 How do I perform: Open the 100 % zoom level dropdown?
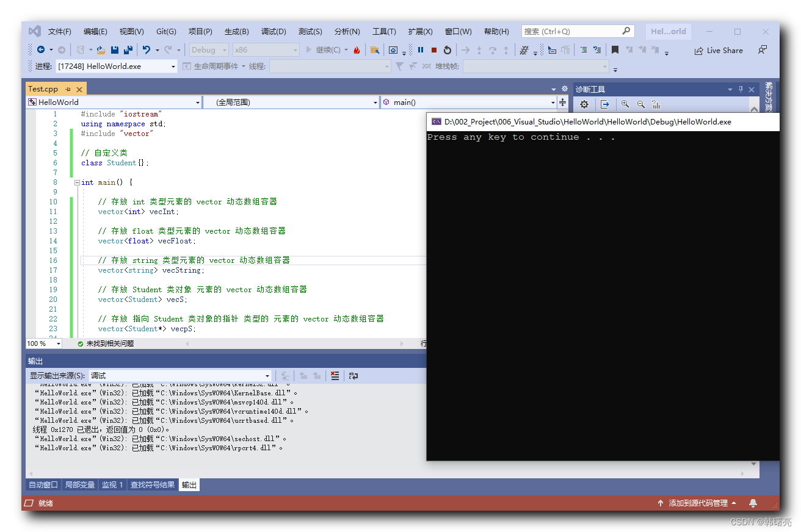(44, 343)
